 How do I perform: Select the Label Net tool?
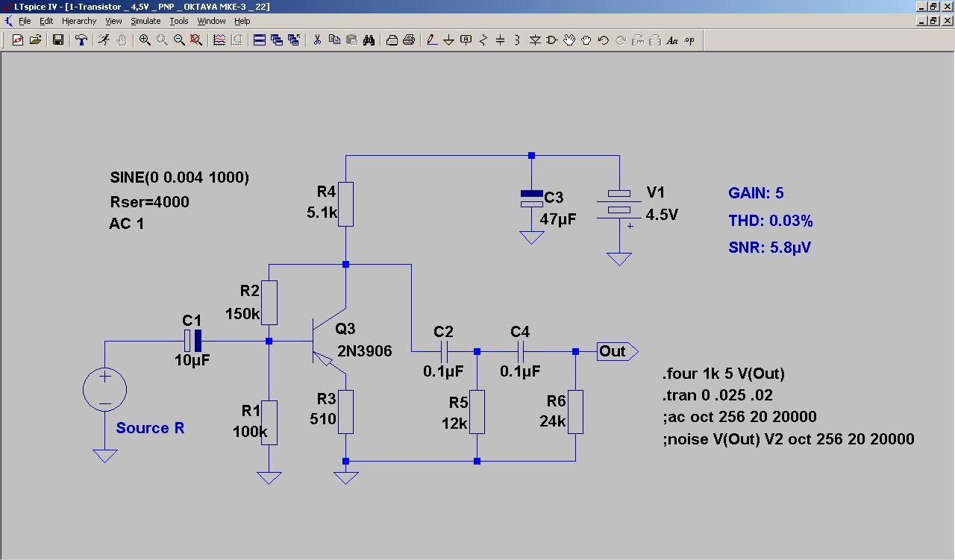466,40
